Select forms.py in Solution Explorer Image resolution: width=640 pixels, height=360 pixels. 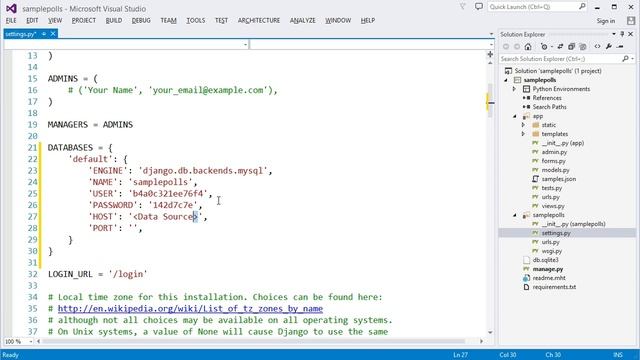click(x=553, y=161)
